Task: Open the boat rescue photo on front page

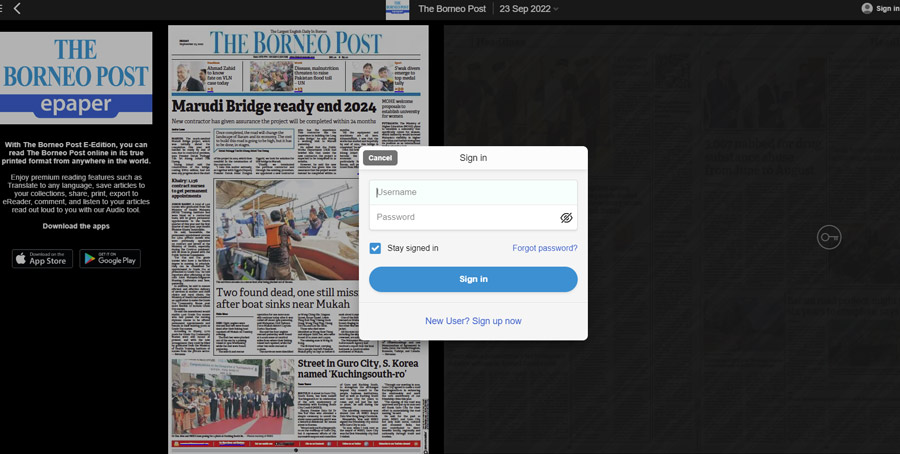Action: point(287,230)
